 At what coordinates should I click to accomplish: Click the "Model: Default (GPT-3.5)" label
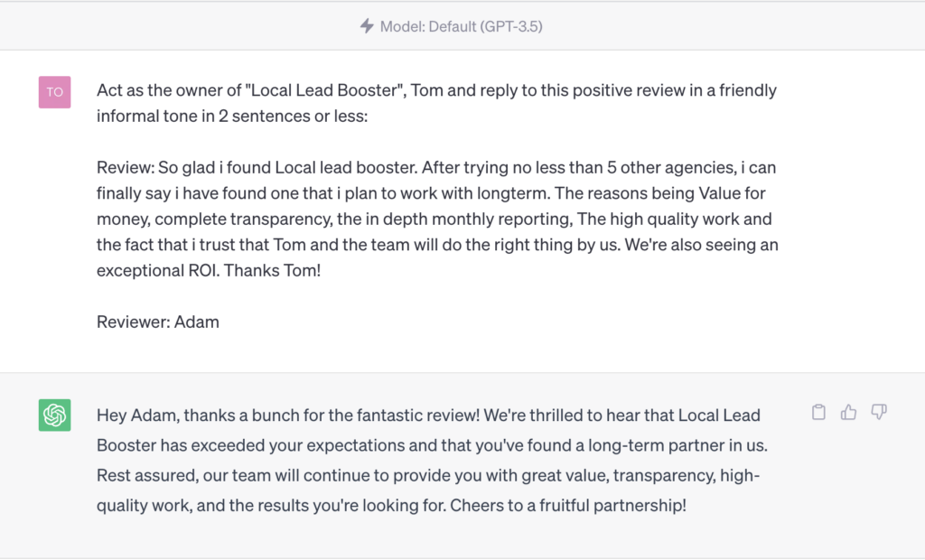click(462, 26)
